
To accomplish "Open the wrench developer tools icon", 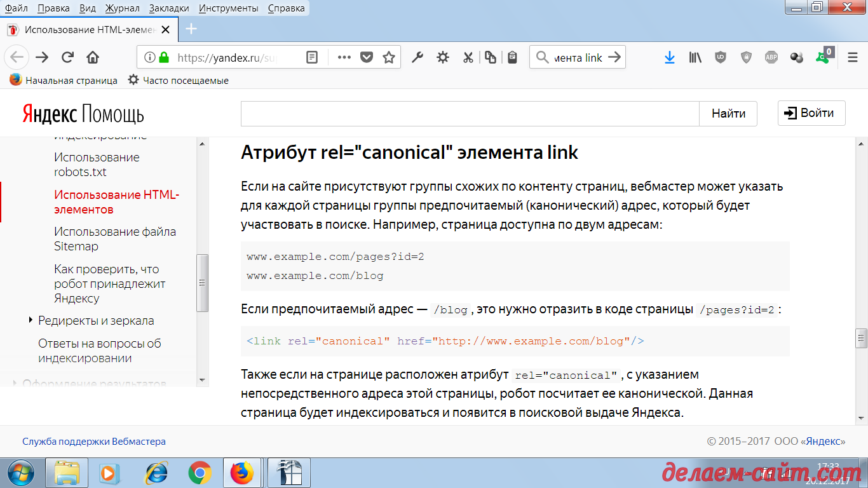I will [x=417, y=57].
